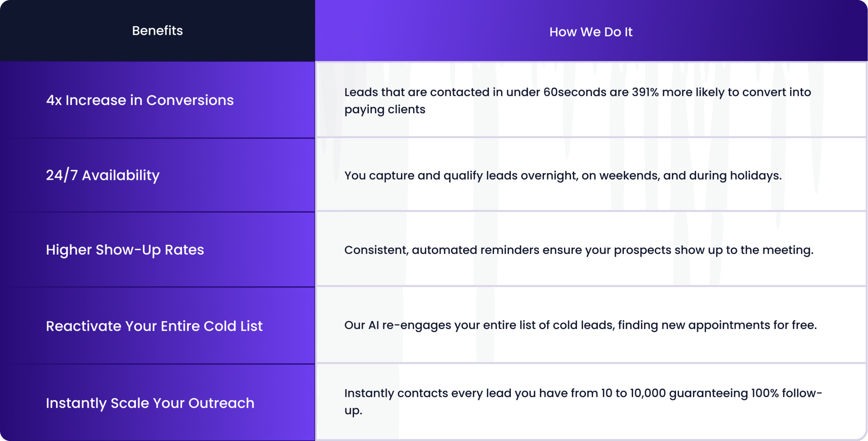
Task: Click the words 'paying clients'
Action: pyautogui.click(x=384, y=109)
